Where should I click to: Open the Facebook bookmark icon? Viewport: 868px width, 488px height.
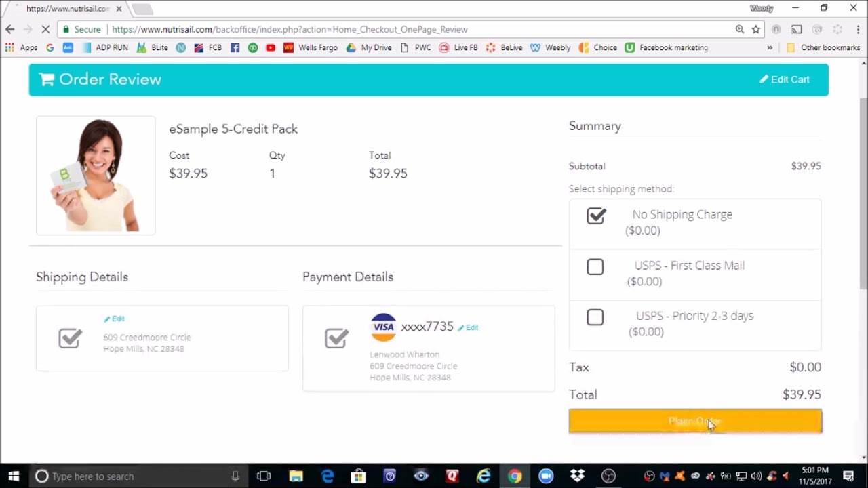pyautogui.click(x=235, y=47)
